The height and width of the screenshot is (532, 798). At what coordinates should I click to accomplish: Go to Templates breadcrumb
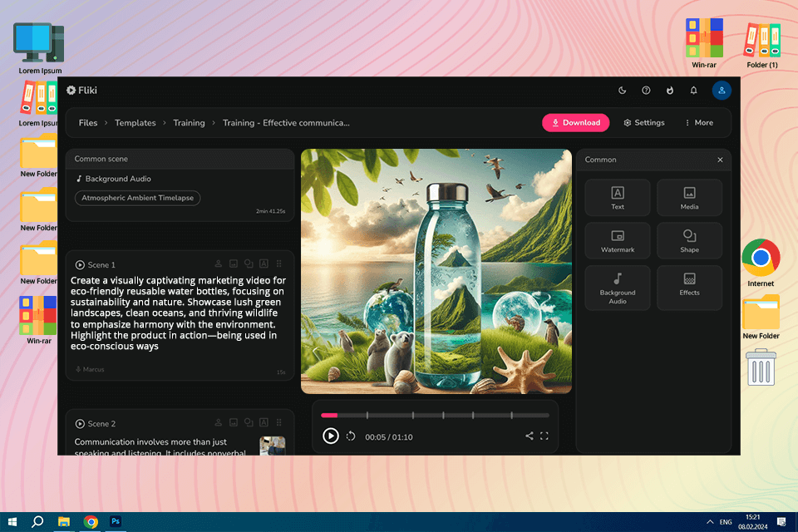click(135, 123)
